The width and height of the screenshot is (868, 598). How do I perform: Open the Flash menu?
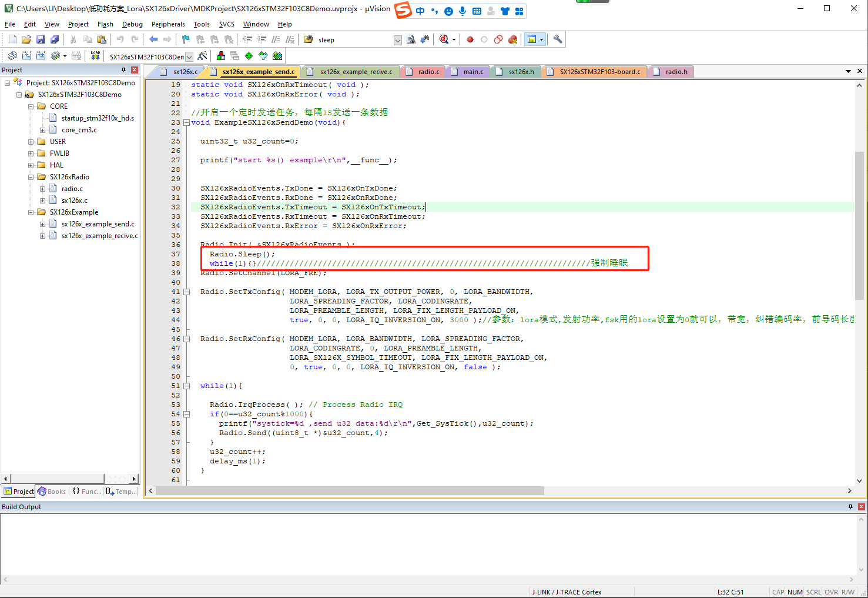point(105,24)
